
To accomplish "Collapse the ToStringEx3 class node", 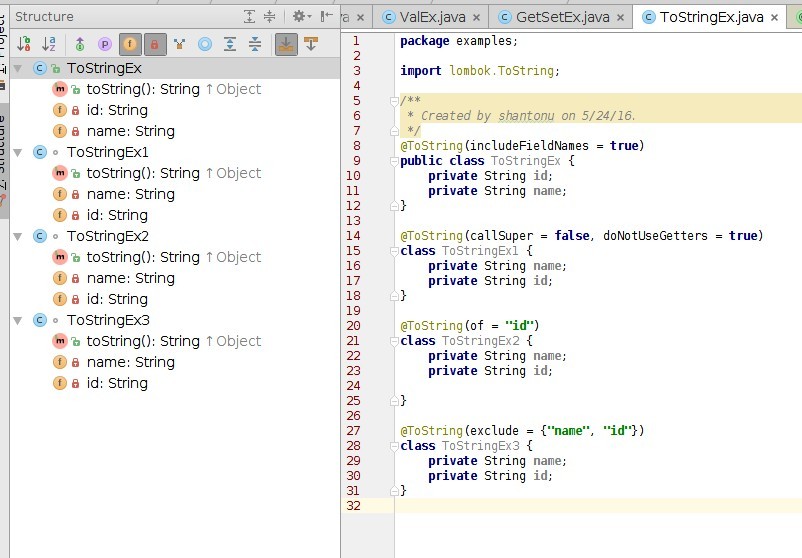I will pyautogui.click(x=18, y=320).
